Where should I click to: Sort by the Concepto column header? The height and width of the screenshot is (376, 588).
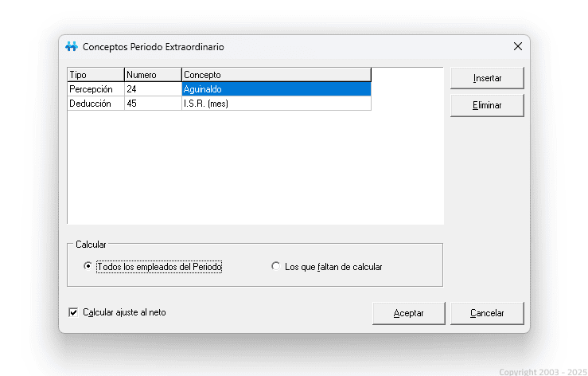pos(276,75)
